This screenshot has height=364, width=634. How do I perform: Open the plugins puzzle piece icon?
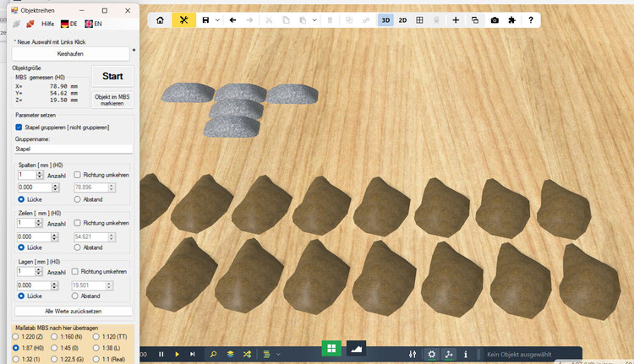(512, 20)
